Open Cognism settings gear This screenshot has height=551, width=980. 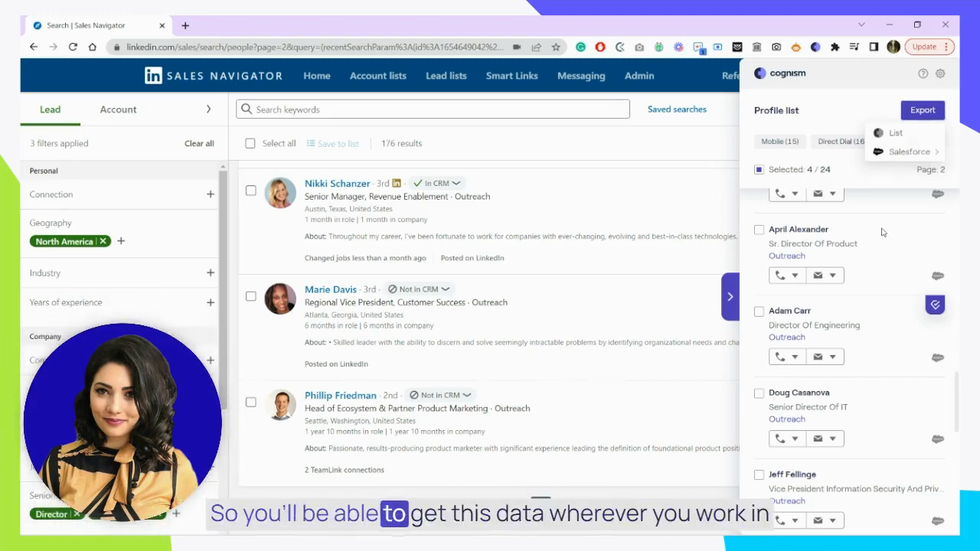pos(940,73)
